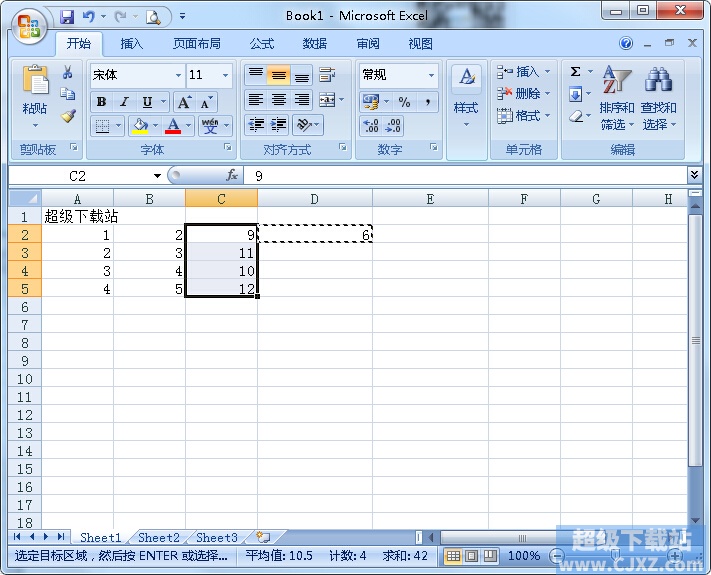The height and width of the screenshot is (575, 711).
Task: Click the AutoSum sigma icon
Action: point(575,72)
